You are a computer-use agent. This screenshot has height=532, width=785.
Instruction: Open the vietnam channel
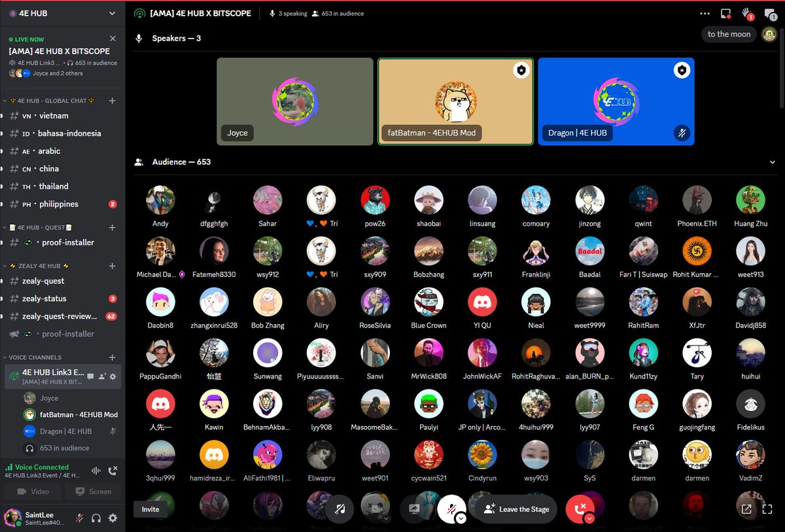62,116
